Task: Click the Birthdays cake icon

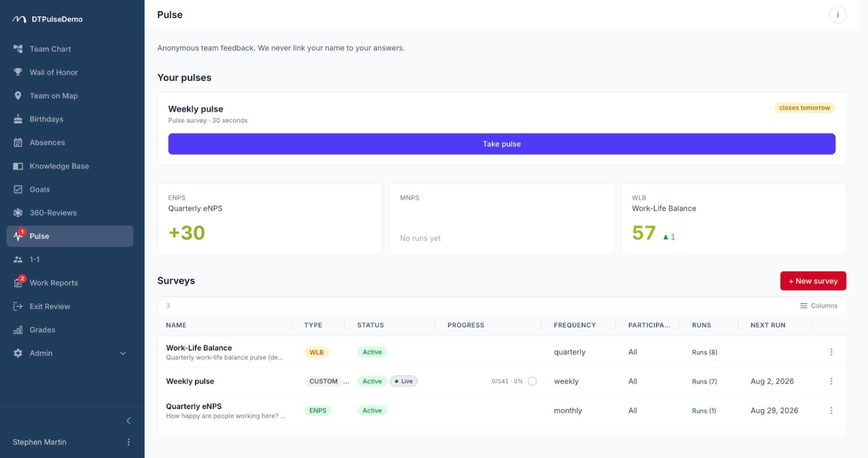Action: coord(18,119)
